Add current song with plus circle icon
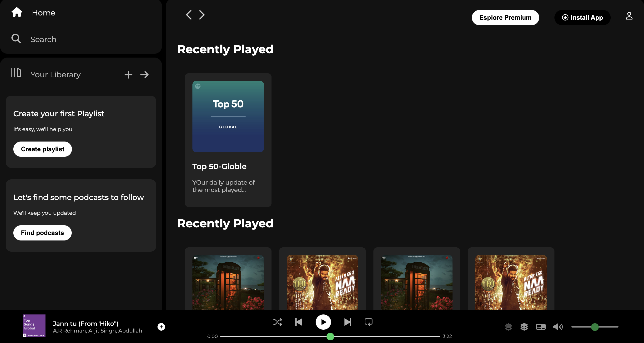644x343 pixels. [x=161, y=327]
